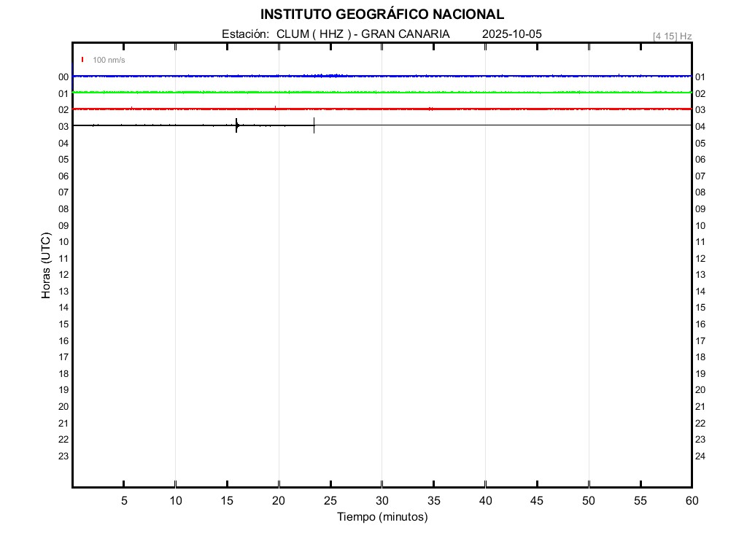This screenshot has width=747, height=560.
Task: Click the vertical spike near minute 23
Action: click(x=314, y=125)
